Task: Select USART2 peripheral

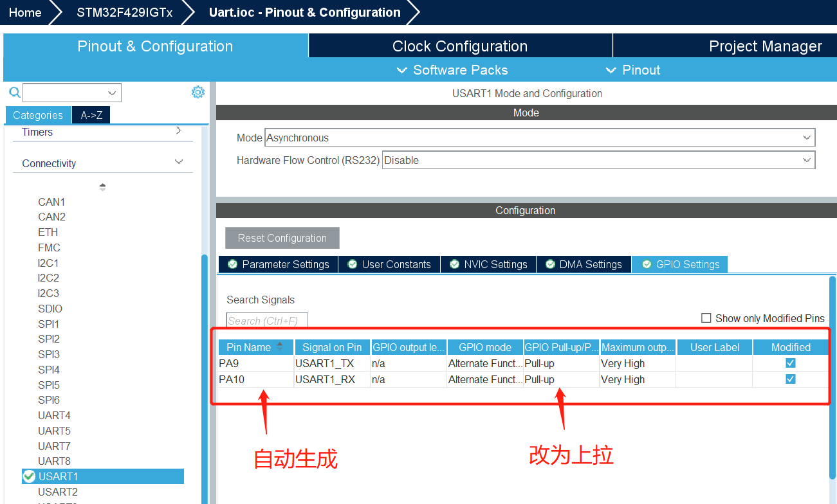Action: pos(58,492)
